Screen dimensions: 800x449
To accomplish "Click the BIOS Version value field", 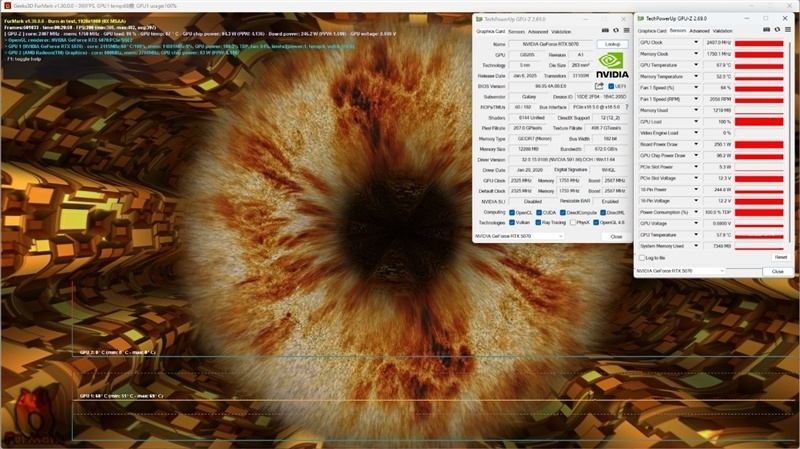I will pos(550,86).
